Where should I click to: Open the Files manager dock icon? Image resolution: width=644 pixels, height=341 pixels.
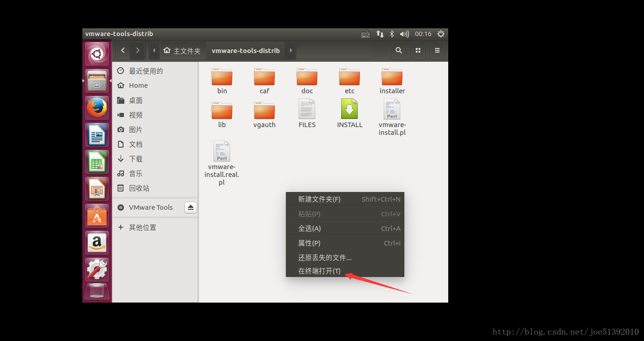(x=97, y=81)
